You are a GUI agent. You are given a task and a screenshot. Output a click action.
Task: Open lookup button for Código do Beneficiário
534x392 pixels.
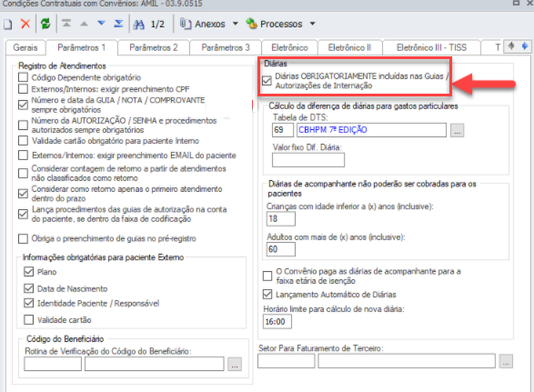(x=235, y=364)
